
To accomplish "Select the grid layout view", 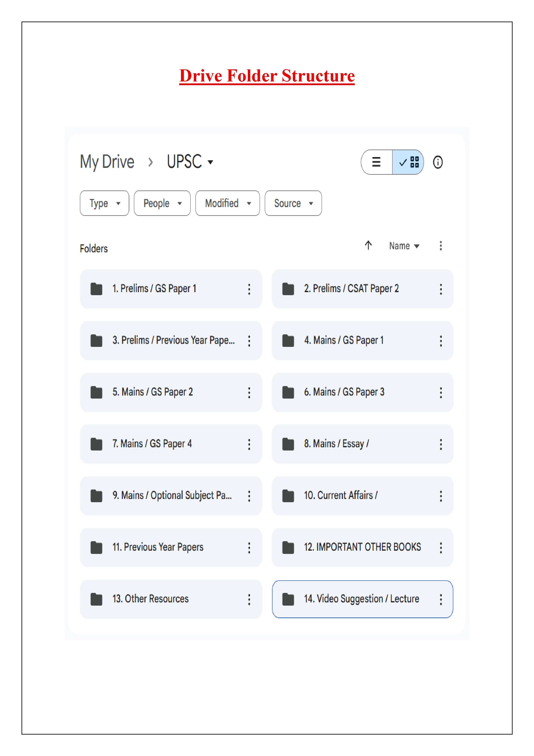I will click(x=408, y=162).
